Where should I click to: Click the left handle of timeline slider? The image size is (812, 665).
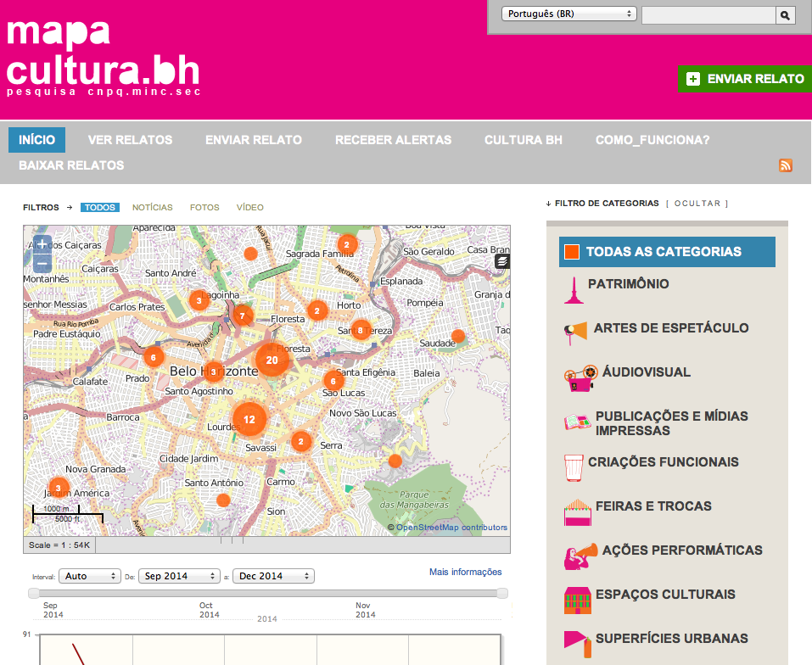pos(34,594)
